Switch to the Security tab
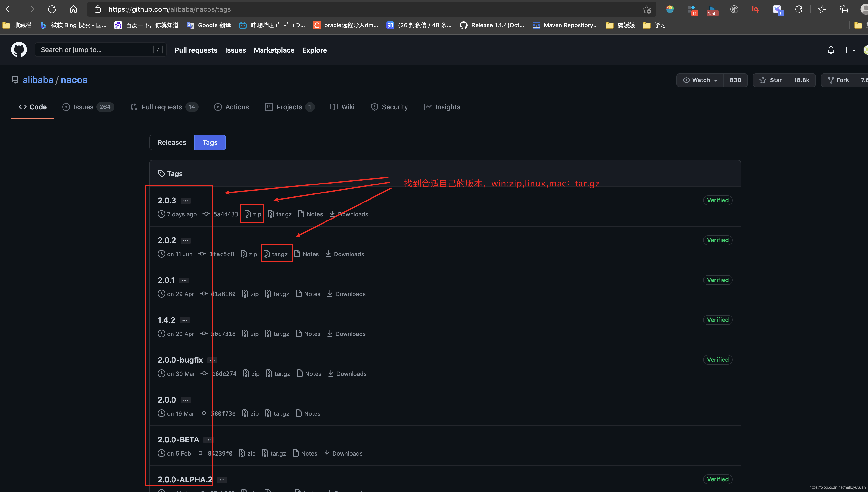This screenshot has width=868, height=492. click(x=389, y=107)
